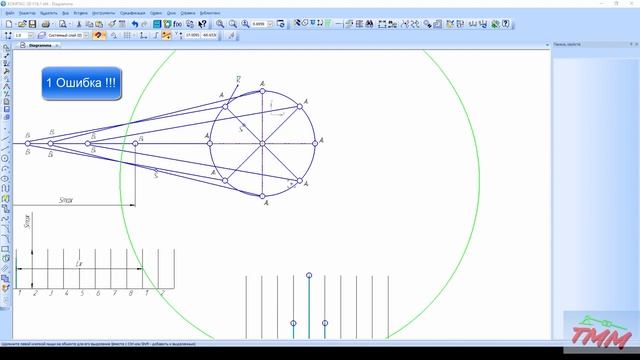Open the Окно menu
The image size is (640, 360).
[x=171, y=13]
